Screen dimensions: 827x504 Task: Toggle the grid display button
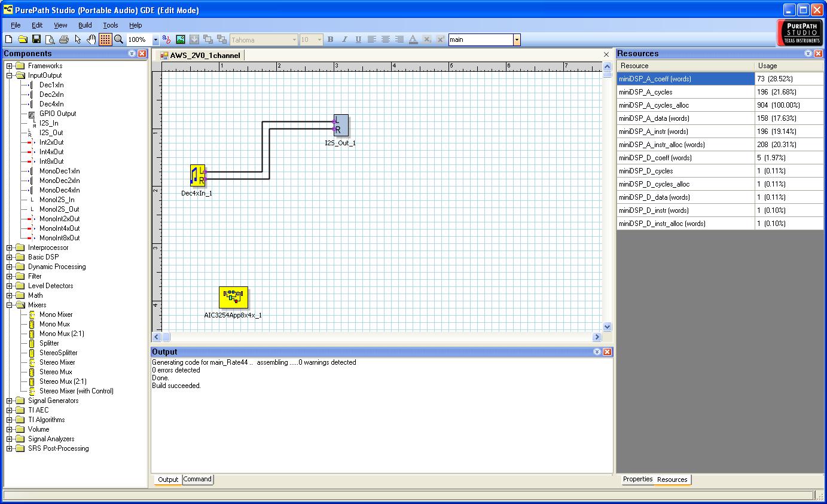coord(105,39)
